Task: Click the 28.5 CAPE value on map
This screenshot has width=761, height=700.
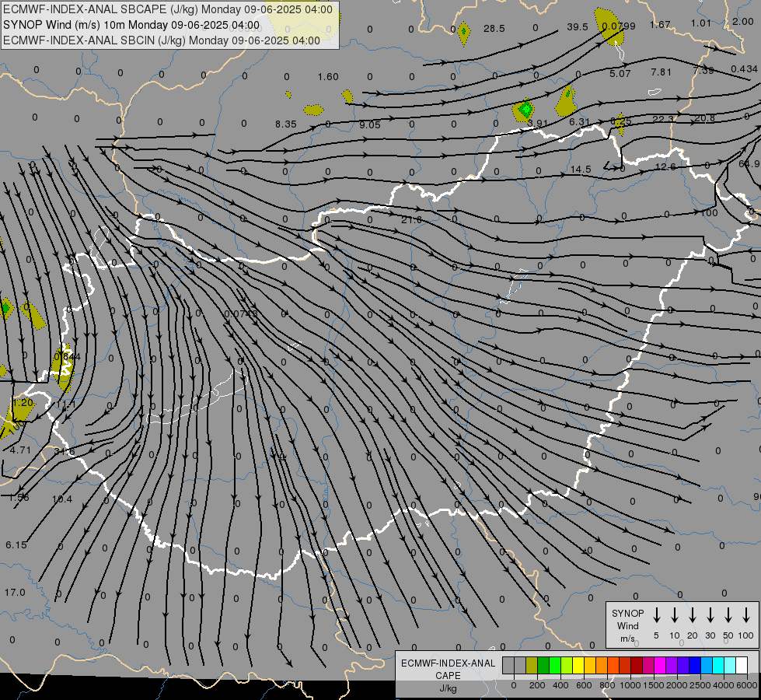Action: pos(494,29)
